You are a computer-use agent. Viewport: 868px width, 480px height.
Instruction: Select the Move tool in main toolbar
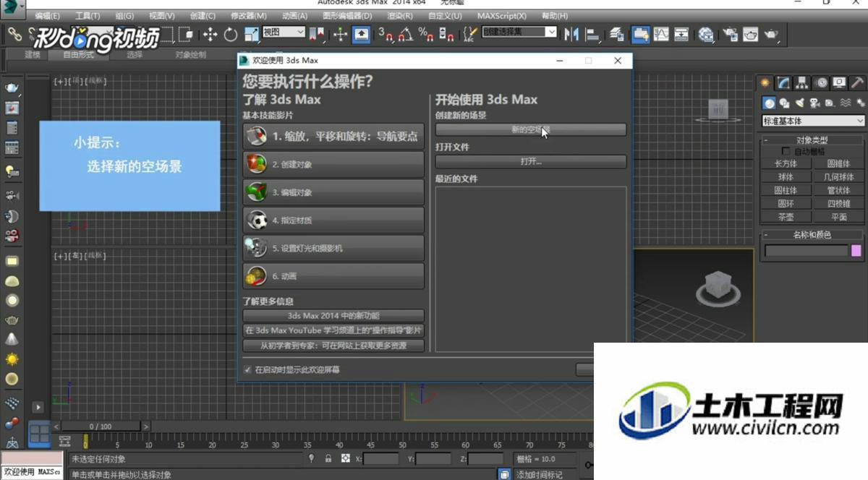tap(210, 33)
